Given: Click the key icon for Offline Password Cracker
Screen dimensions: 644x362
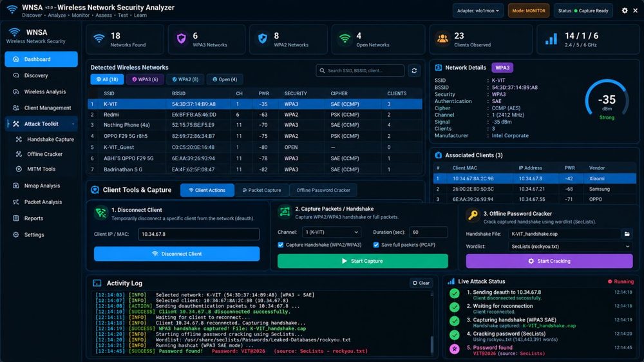Looking at the screenshot, I should 473,215.
